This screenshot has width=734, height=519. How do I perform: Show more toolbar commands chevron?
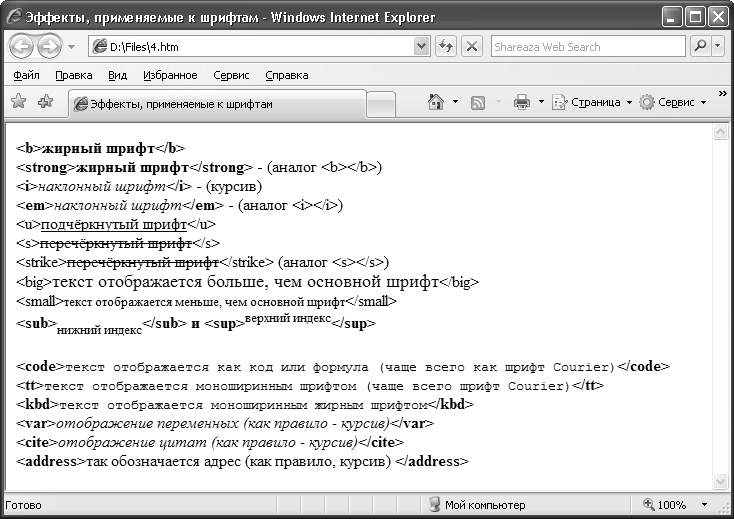coord(723,93)
